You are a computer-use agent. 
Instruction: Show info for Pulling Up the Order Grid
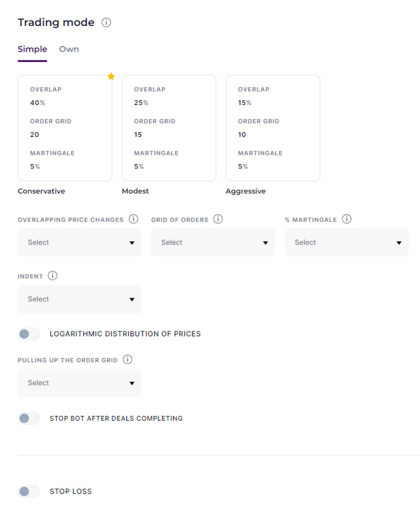pyautogui.click(x=127, y=360)
